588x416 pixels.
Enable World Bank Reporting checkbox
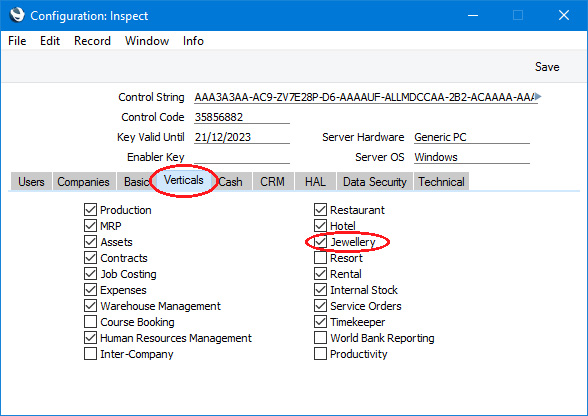point(320,338)
